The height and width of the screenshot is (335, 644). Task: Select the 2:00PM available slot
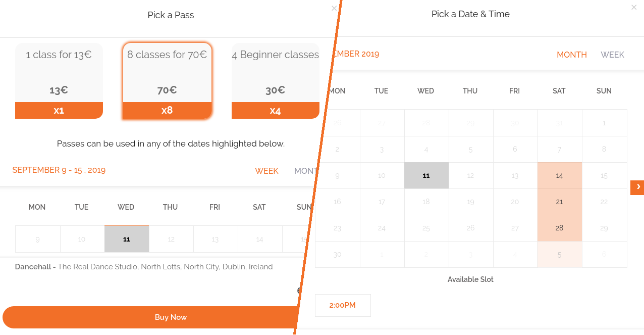point(343,305)
